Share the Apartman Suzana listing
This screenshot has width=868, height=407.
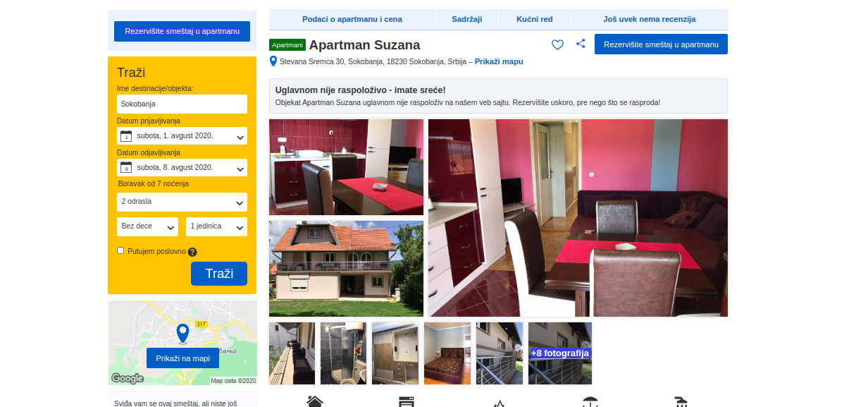(x=581, y=44)
